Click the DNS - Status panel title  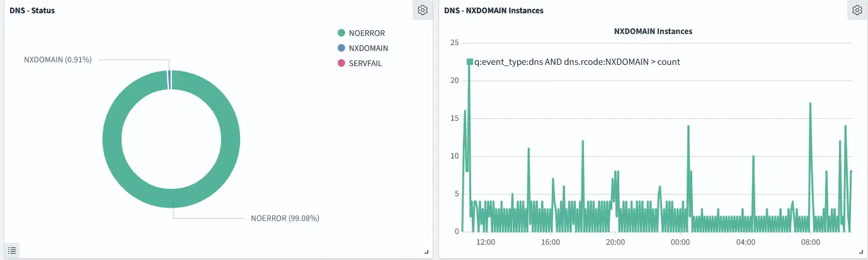point(32,10)
